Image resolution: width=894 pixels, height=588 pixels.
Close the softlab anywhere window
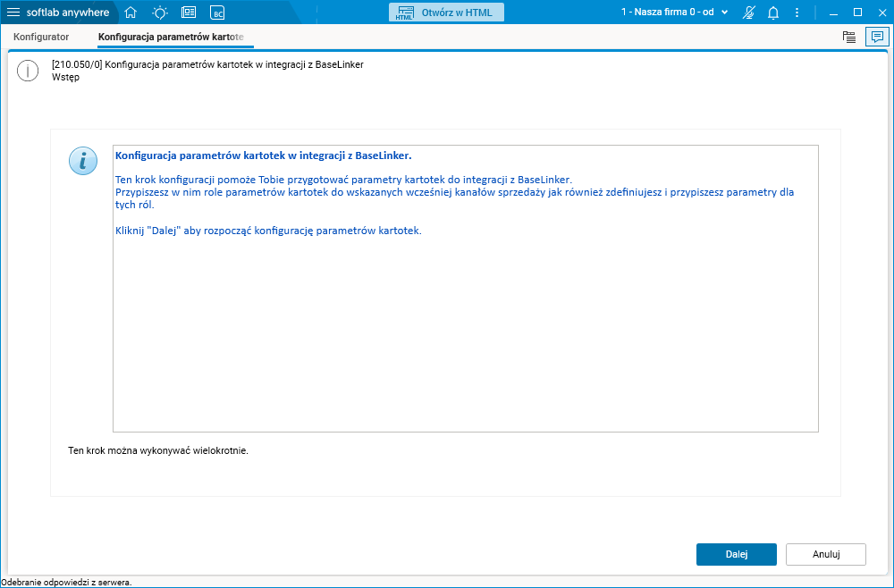click(882, 12)
